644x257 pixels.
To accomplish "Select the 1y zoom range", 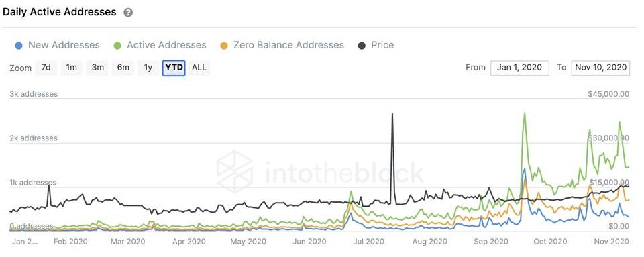I will (148, 68).
